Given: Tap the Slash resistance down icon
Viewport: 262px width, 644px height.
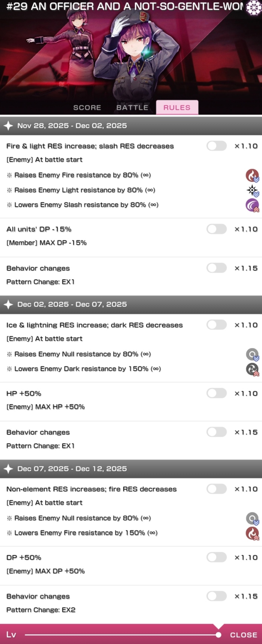Looking at the screenshot, I should [252, 205].
